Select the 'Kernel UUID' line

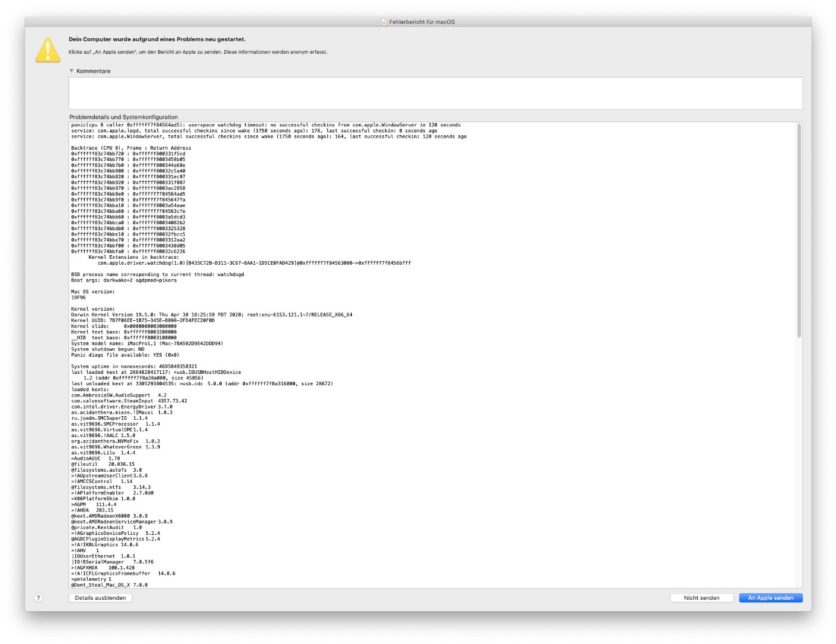point(143,320)
